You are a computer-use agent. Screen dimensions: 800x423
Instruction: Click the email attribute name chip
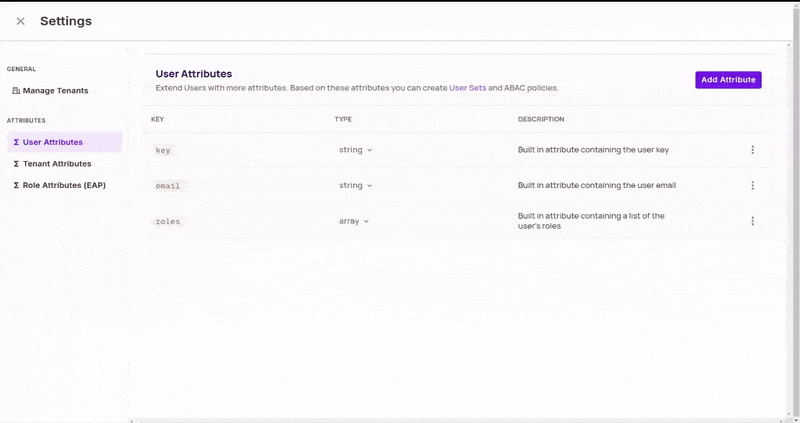[x=168, y=186]
